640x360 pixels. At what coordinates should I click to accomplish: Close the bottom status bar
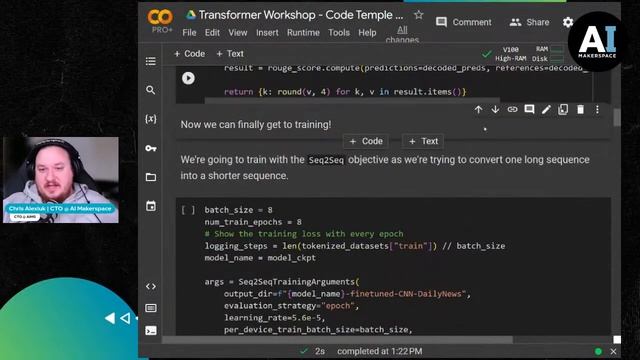(613, 351)
